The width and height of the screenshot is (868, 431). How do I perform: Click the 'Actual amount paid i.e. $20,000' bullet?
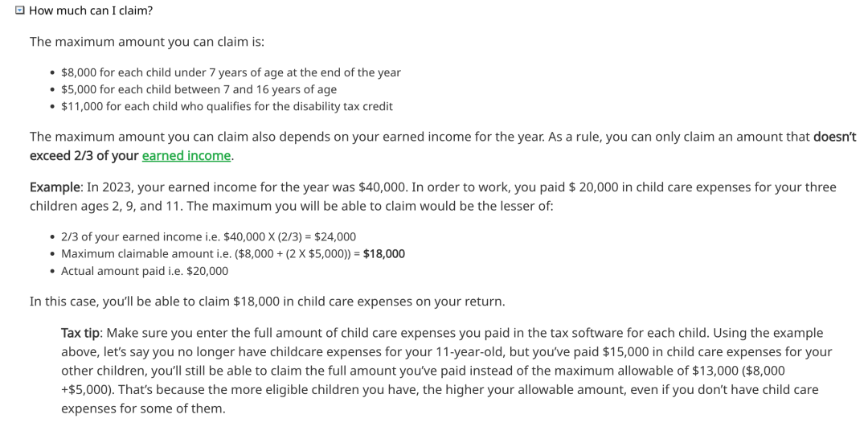click(145, 271)
